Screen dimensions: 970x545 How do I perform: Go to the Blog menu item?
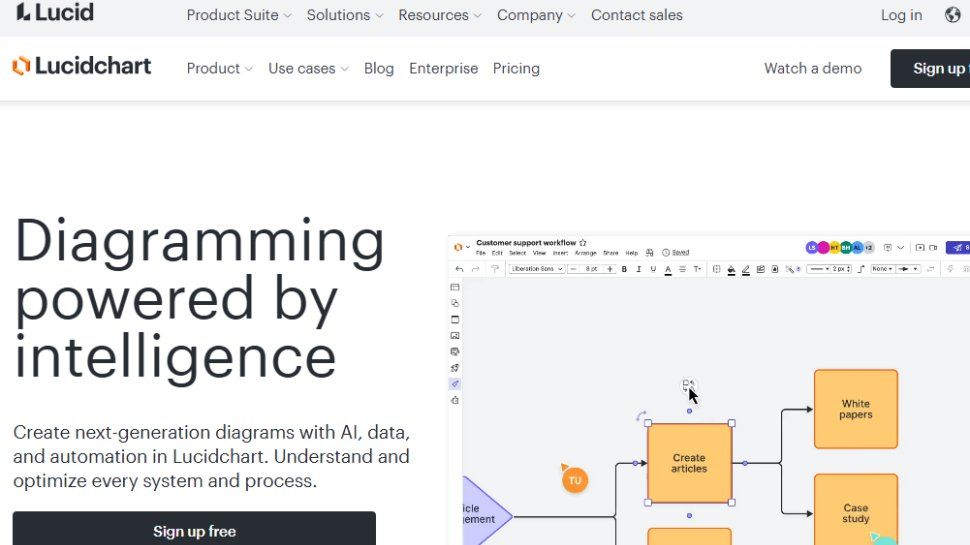click(x=379, y=68)
